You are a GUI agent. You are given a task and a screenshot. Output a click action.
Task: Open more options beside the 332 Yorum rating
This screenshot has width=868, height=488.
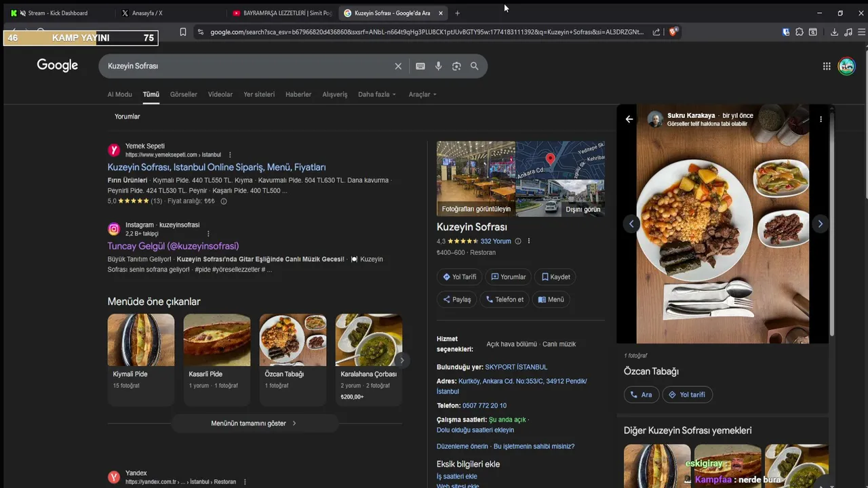(529, 241)
